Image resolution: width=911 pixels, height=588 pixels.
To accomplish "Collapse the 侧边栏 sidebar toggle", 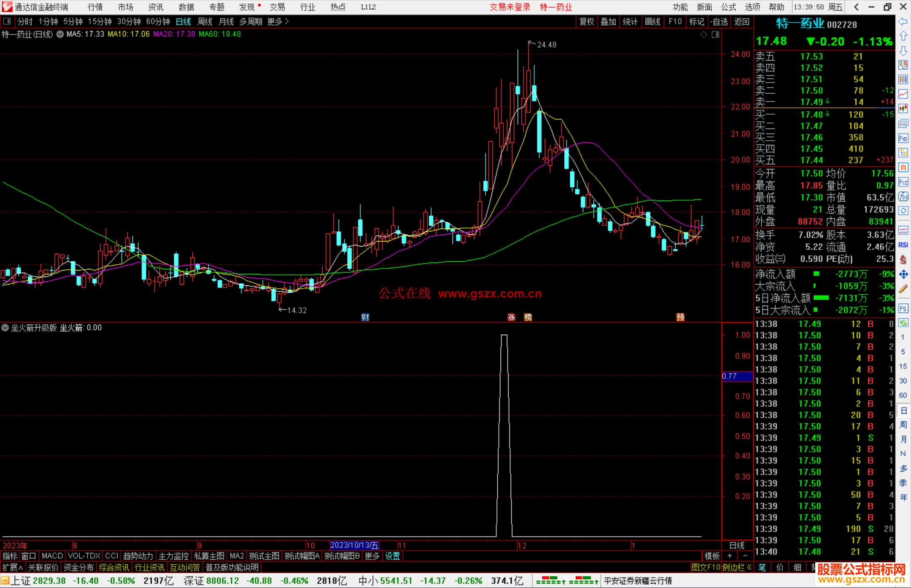I will tap(737, 567).
